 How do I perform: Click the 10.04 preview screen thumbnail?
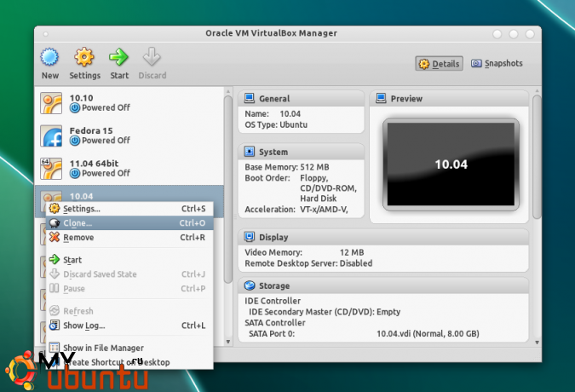pyautogui.click(x=451, y=164)
